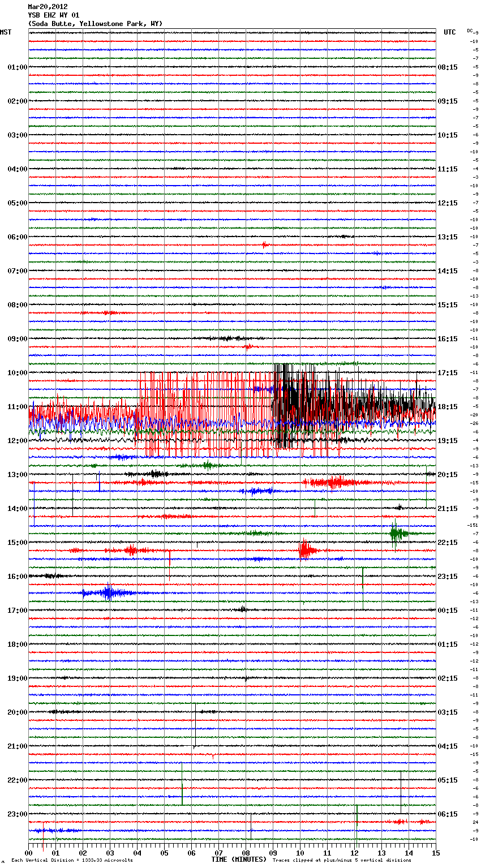The width and height of the screenshot is (481, 868).
Task: Click the vertical division 1333.33 microvolts note
Action: click(x=72, y=861)
